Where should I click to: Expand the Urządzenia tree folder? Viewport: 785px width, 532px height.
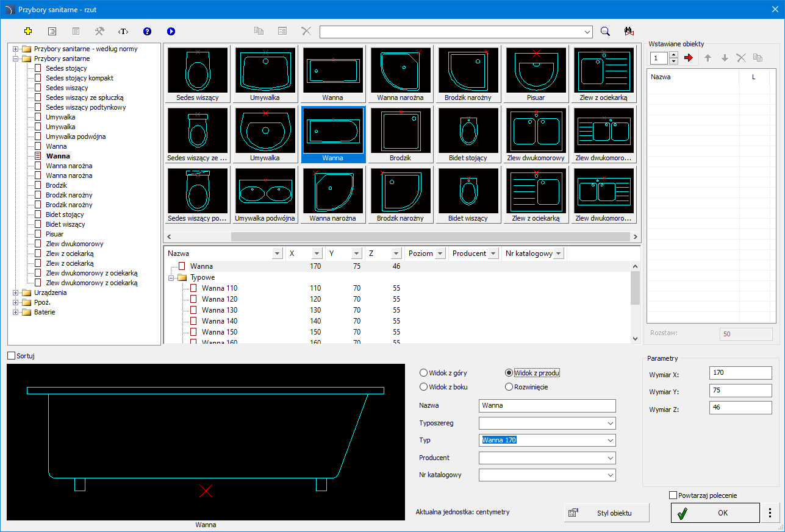click(16, 293)
